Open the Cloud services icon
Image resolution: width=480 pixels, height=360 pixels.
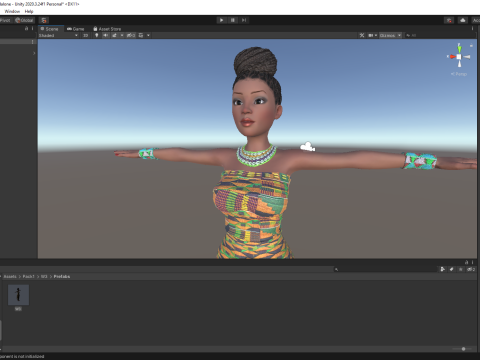463,20
